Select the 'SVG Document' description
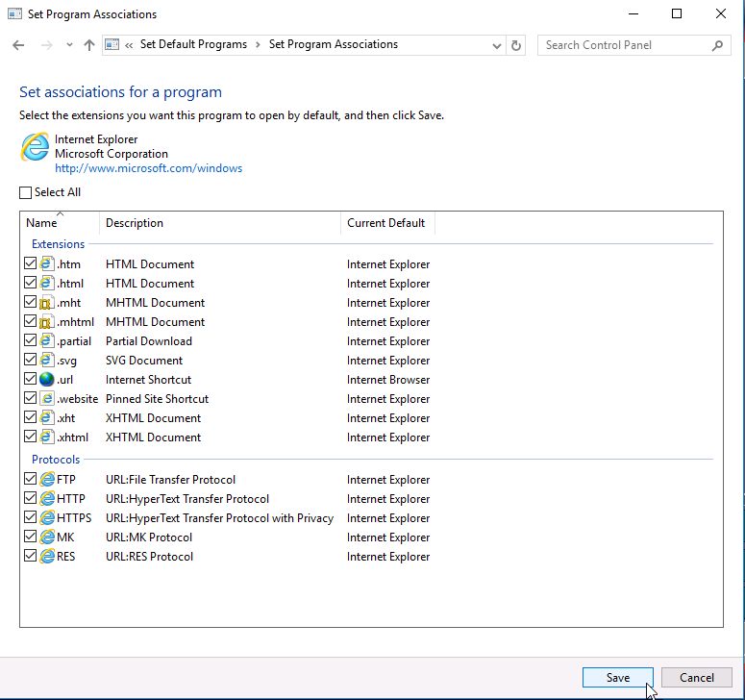The height and width of the screenshot is (700, 745). [144, 361]
